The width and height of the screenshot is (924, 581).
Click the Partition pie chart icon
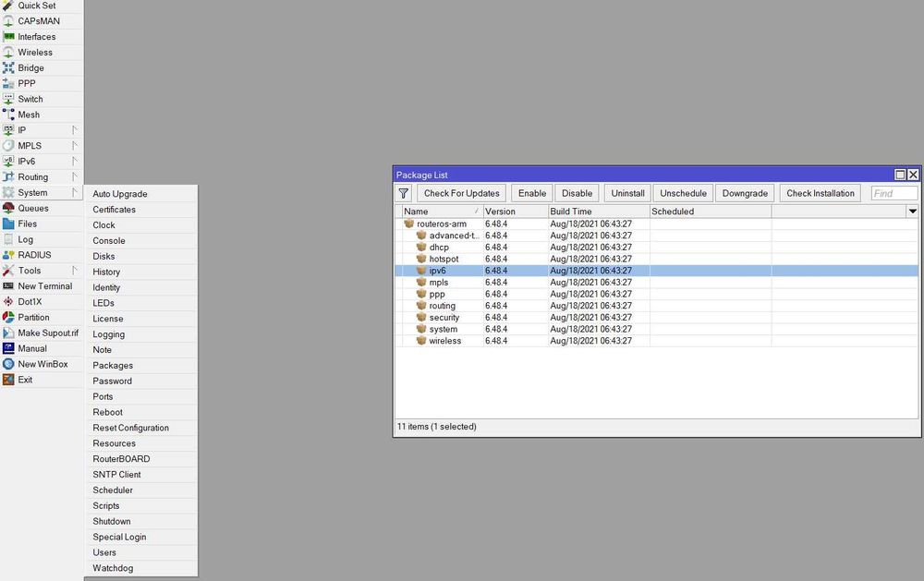(x=8, y=317)
